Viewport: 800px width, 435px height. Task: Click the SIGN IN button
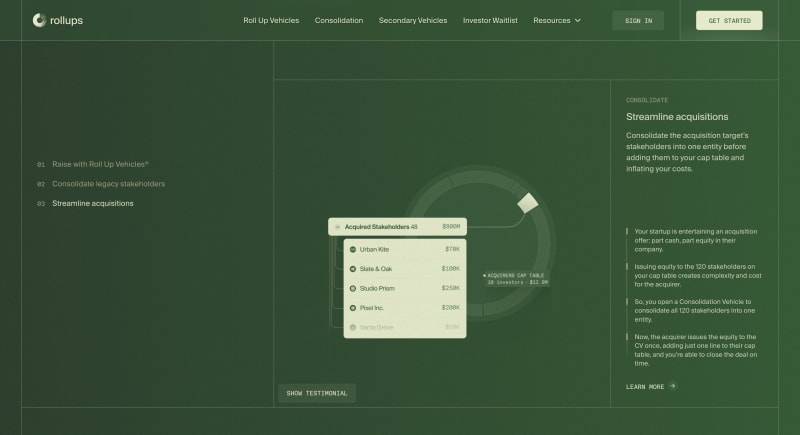[x=638, y=20]
